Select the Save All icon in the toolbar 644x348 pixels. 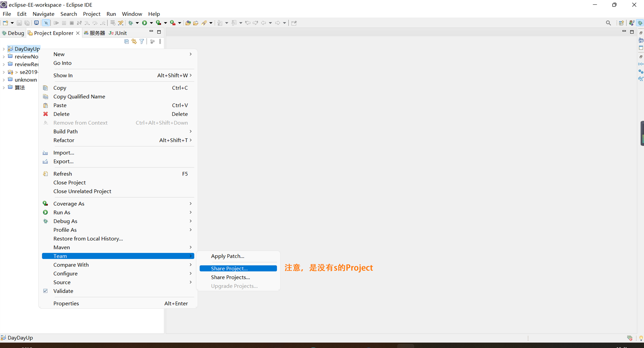(x=28, y=22)
